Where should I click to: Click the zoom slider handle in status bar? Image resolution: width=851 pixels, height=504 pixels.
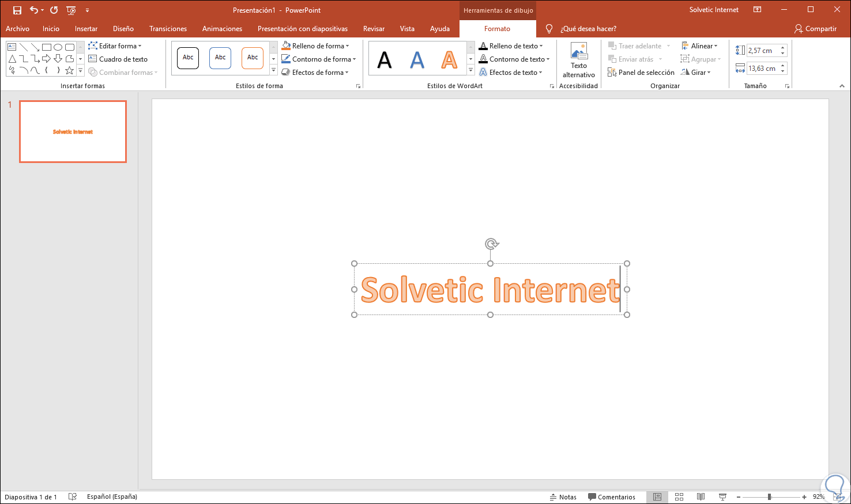coord(769,497)
